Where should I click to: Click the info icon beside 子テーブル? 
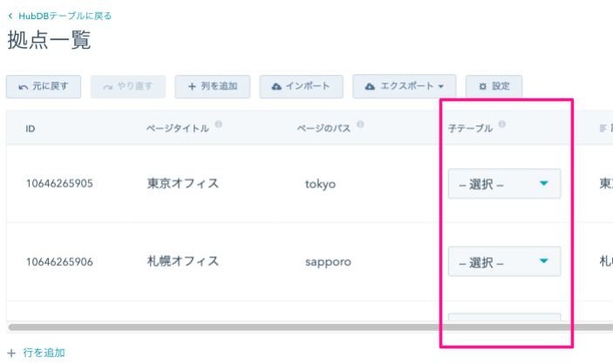(x=502, y=125)
